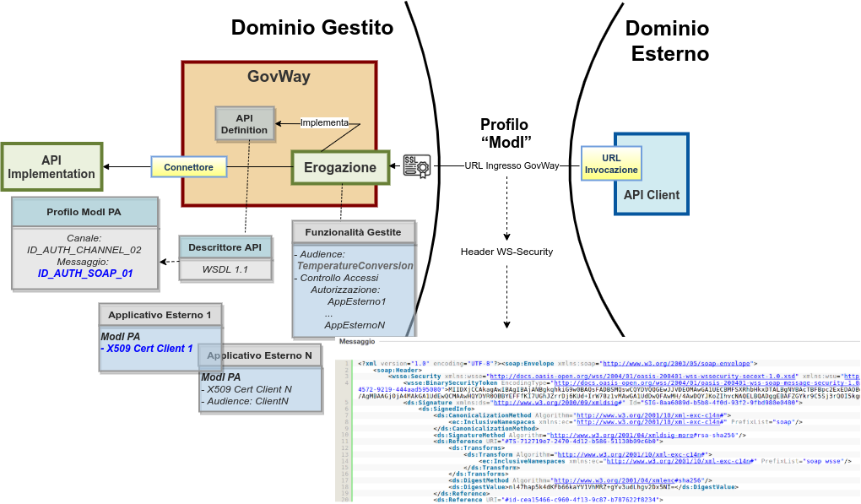This screenshot has height=504, width=861.
Task: Click the AppEsternoN authorization entry
Action: (x=355, y=325)
